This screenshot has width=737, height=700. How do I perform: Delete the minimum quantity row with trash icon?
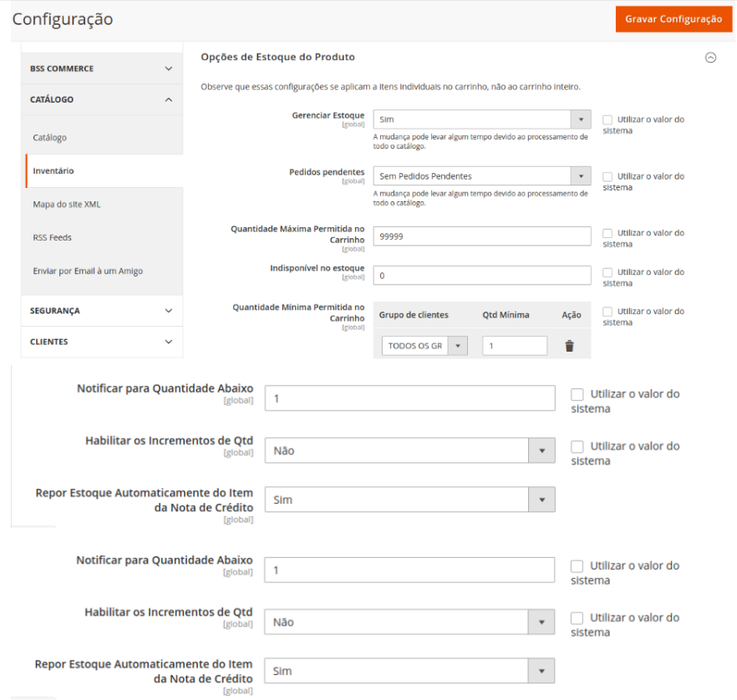(569, 346)
